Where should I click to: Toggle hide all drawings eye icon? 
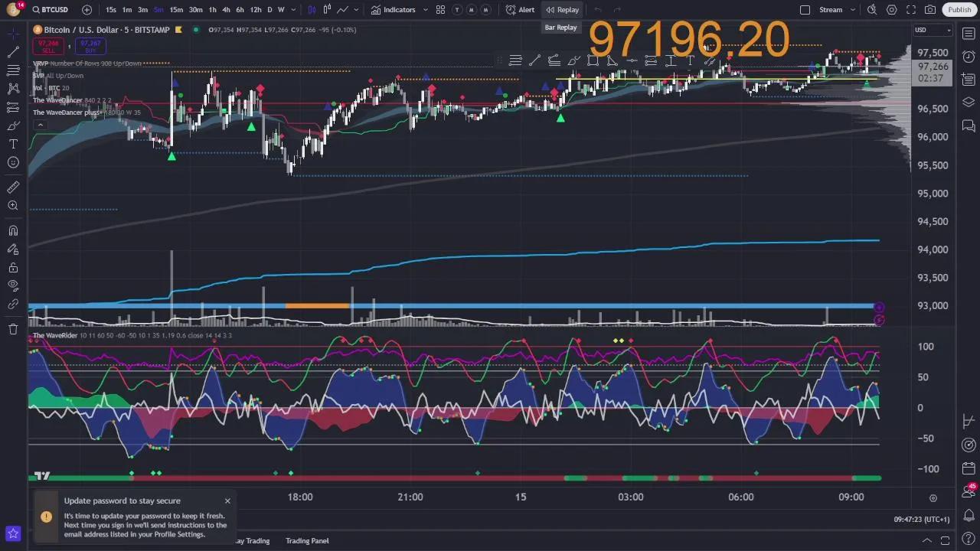[13, 285]
